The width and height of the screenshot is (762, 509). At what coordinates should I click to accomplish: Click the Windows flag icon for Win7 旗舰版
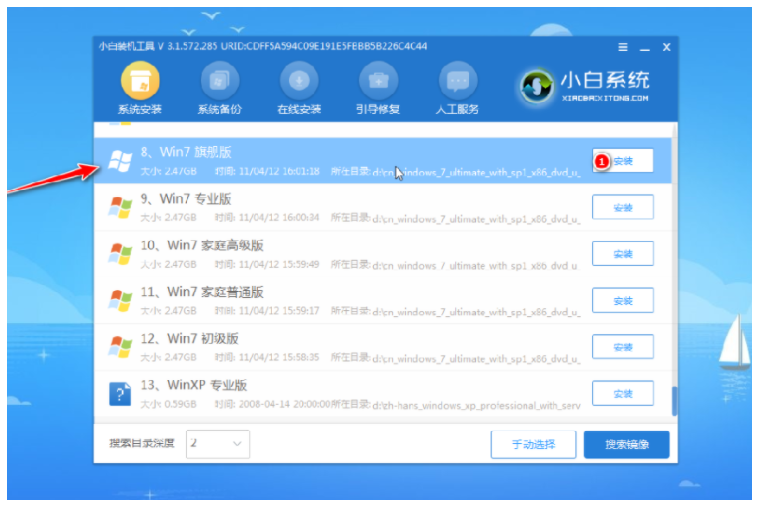(120, 161)
